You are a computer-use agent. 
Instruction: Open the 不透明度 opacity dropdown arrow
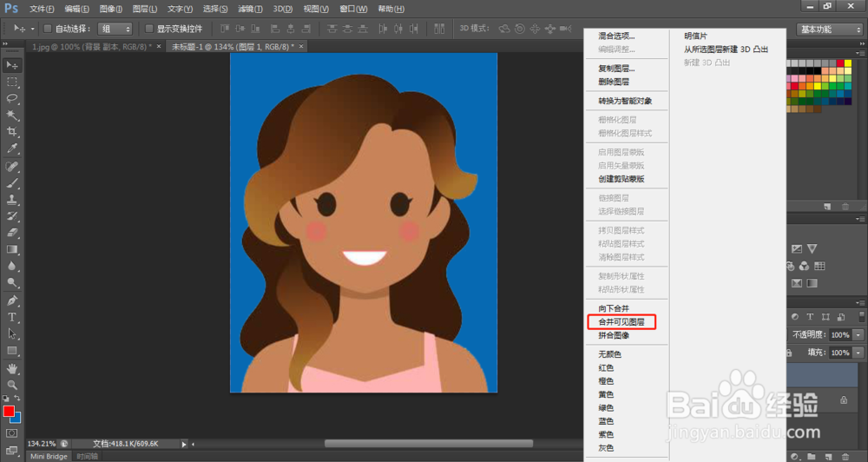click(x=858, y=334)
